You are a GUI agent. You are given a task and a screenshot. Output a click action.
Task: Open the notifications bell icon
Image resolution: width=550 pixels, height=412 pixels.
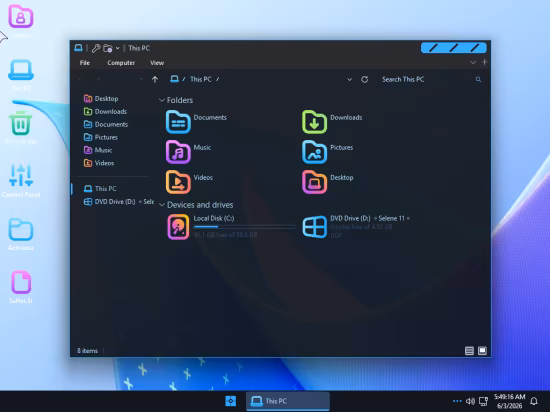pos(534,401)
